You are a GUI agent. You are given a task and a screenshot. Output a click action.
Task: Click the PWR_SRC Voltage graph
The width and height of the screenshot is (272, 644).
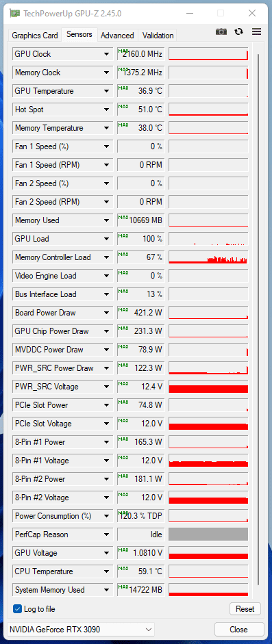pos(208,387)
